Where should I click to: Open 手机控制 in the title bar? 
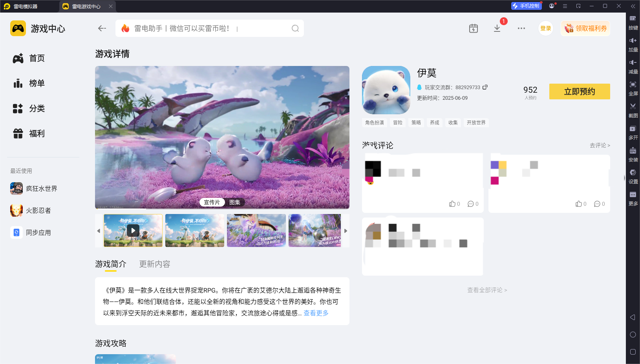coord(526,6)
